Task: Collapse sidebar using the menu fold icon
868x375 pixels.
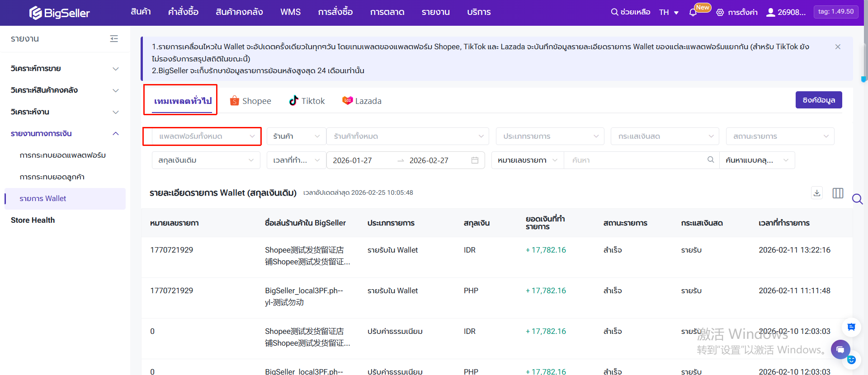Action: coord(114,39)
